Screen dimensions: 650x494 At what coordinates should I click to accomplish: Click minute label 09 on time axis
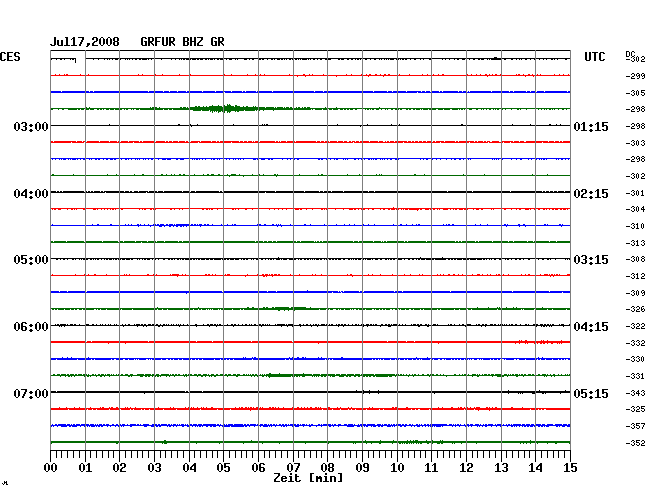(362, 468)
